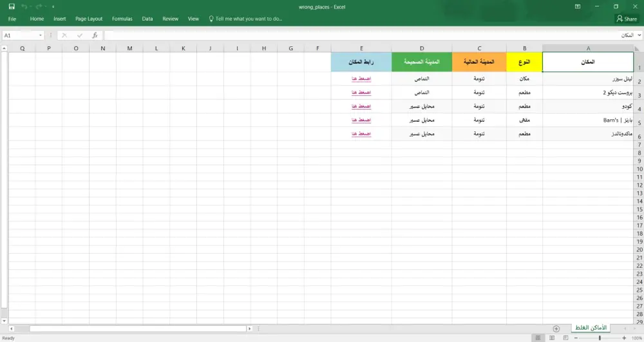Expand the formula bar with the chevron
Viewport: 644px width, 342px height.
(639, 35)
